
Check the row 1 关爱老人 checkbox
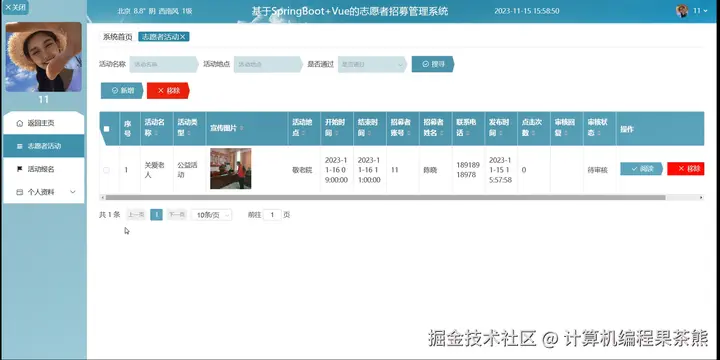(107, 170)
